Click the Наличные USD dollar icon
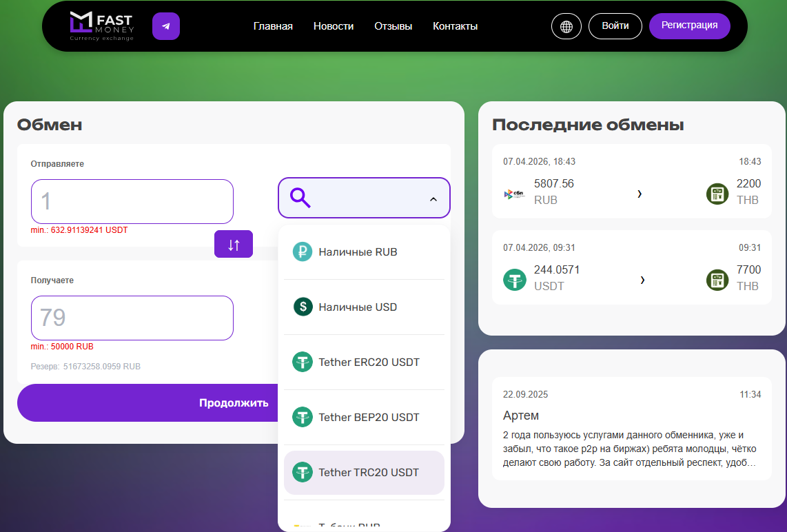 click(x=303, y=307)
